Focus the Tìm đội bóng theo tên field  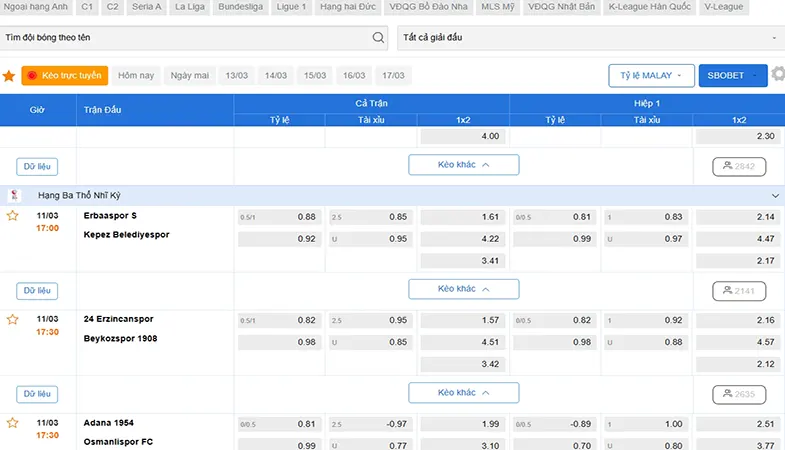(193, 38)
